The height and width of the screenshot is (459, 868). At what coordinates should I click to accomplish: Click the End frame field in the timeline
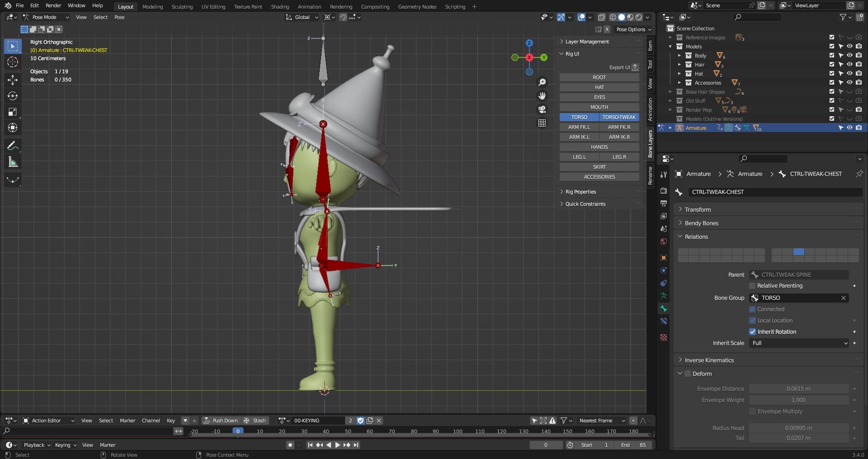(x=632, y=445)
